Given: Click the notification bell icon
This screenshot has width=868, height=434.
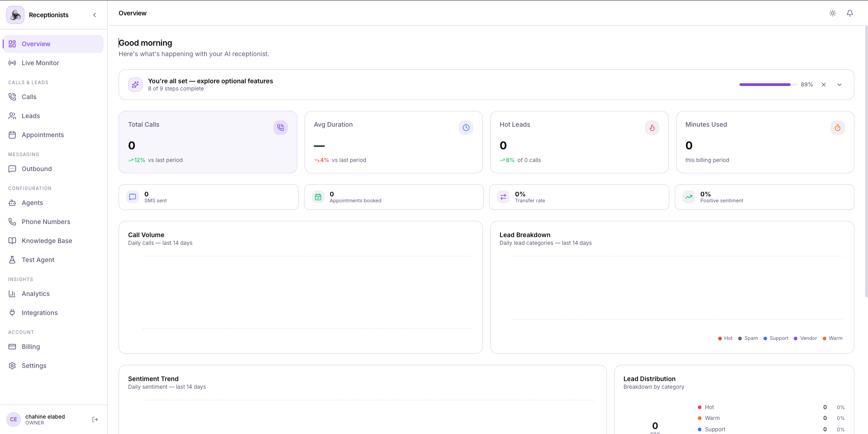Looking at the screenshot, I should (x=849, y=13).
